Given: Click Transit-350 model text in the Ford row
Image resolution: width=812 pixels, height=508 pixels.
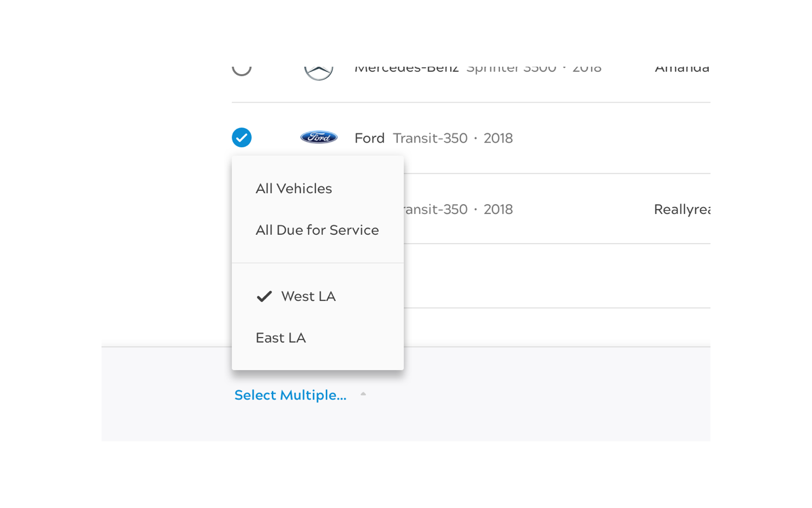Looking at the screenshot, I should tap(430, 138).
